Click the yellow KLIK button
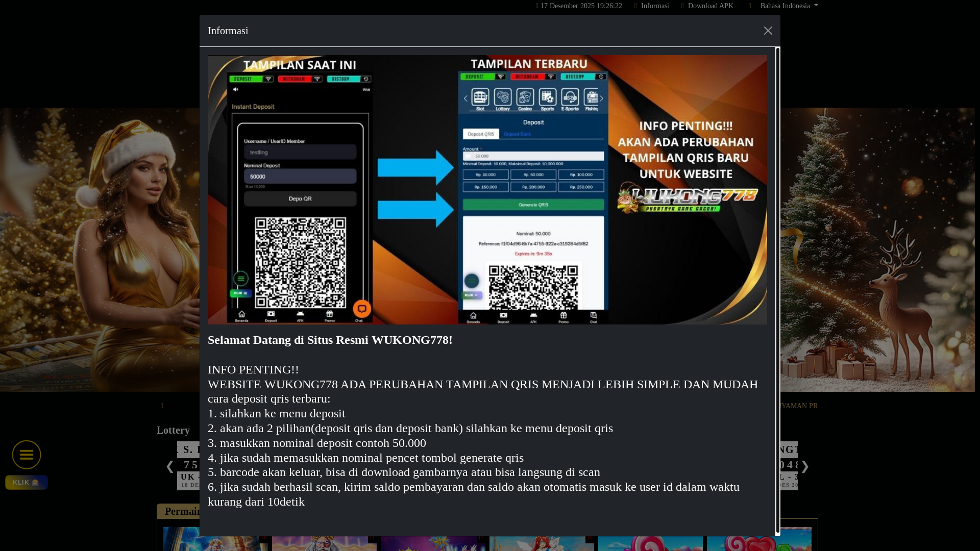Viewport: 980px width, 551px height. pos(27,482)
